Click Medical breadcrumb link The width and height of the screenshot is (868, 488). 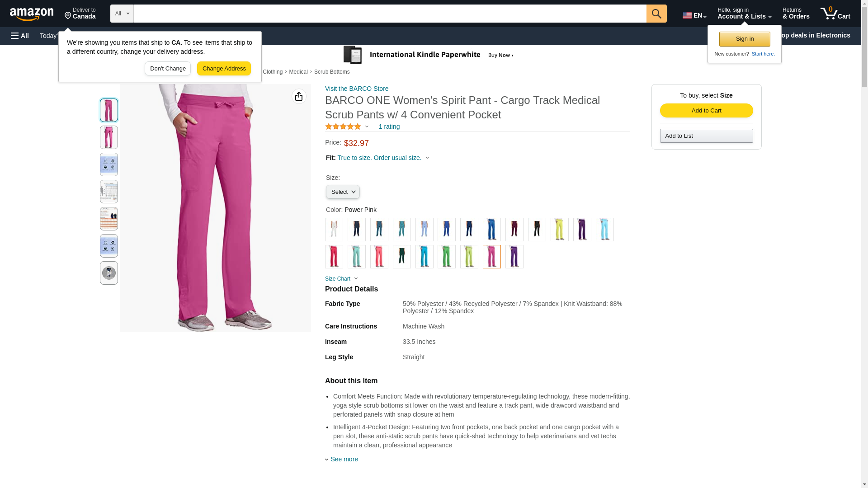click(x=298, y=72)
